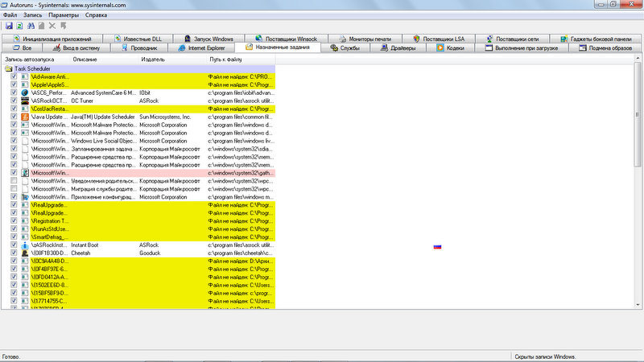
Task: Click the Скрыты записи Windows status text
Action: (545, 356)
